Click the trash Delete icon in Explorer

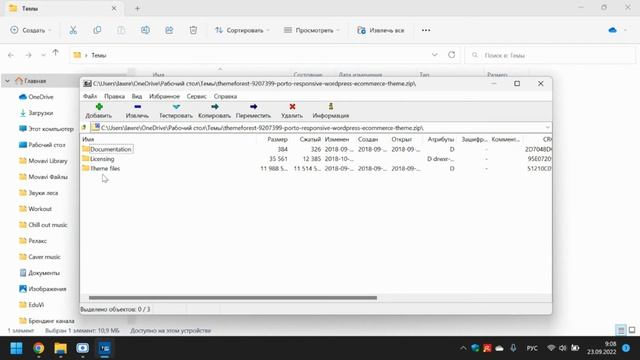click(x=193, y=30)
